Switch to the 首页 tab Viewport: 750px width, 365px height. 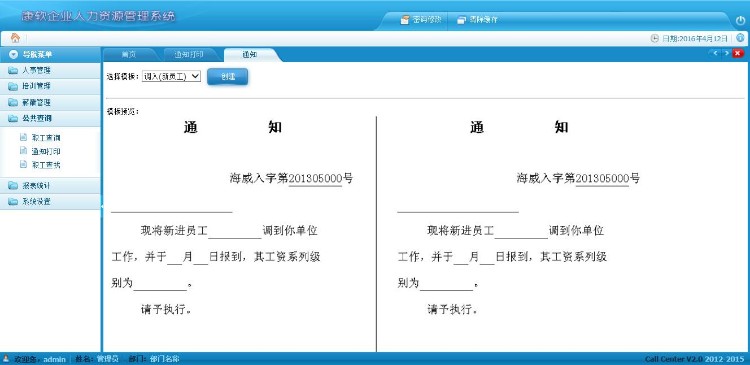point(128,55)
